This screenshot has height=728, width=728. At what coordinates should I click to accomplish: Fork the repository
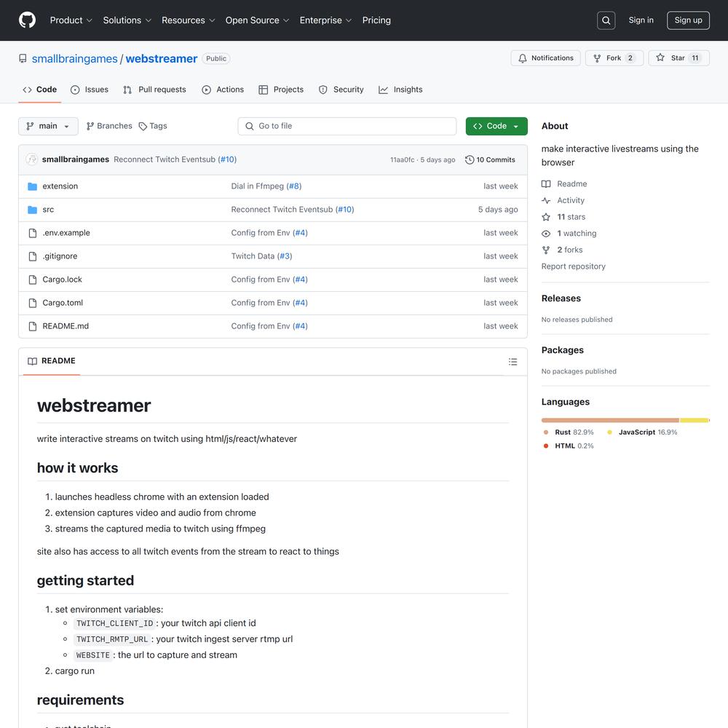click(x=614, y=58)
